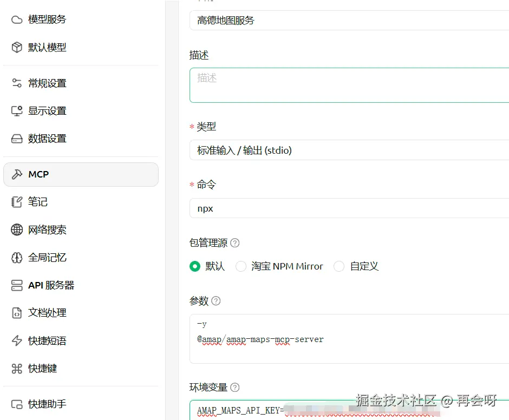Click the lightning icon beside 快捷短语
This screenshot has height=420, width=509.
pyautogui.click(x=17, y=340)
